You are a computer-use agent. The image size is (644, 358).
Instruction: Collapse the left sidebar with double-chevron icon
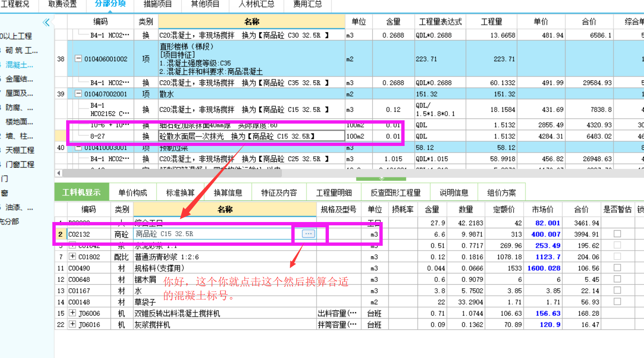(46, 22)
